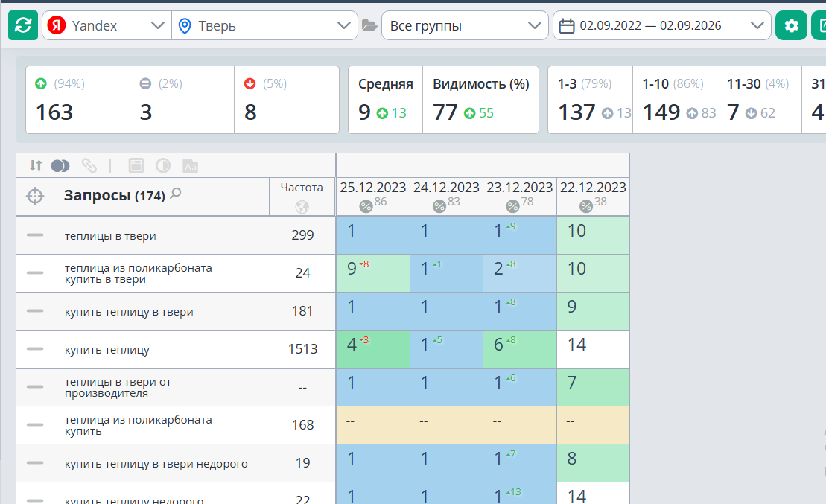826x504 pixels.
Task: Click the dropped positions card showing 8
Action: click(287, 100)
